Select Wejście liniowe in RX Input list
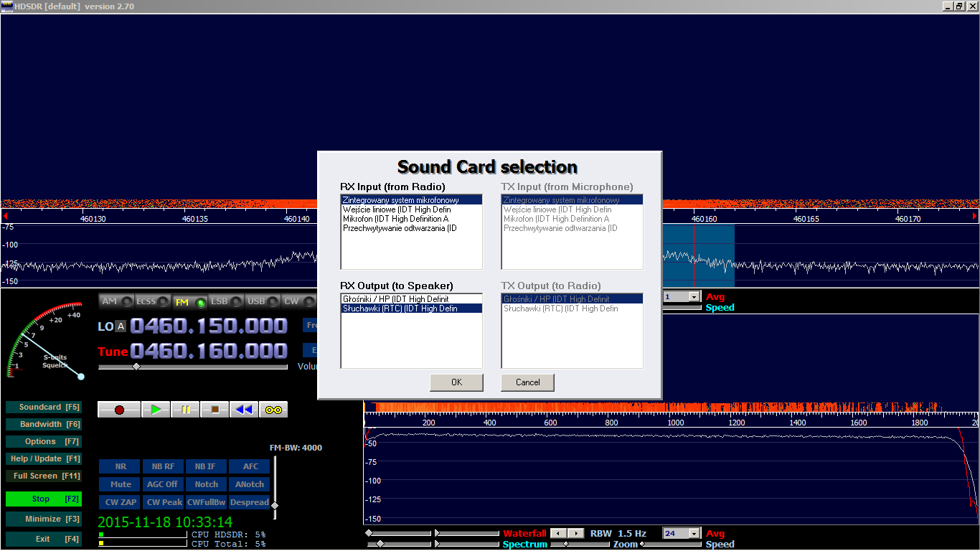The width and height of the screenshot is (980, 551). tap(412, 209)
